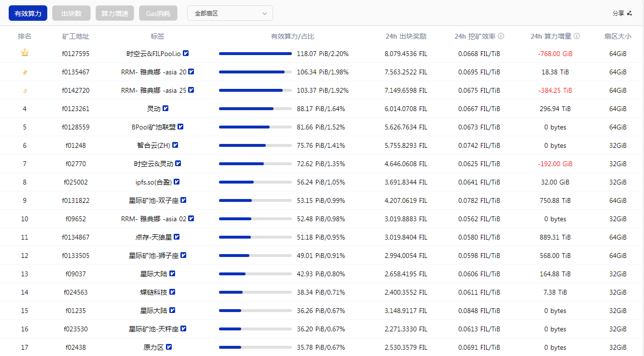Click the 排名 column header
Image resolution: width=644 pixels, height=356 pixels.
coord(25,36)
